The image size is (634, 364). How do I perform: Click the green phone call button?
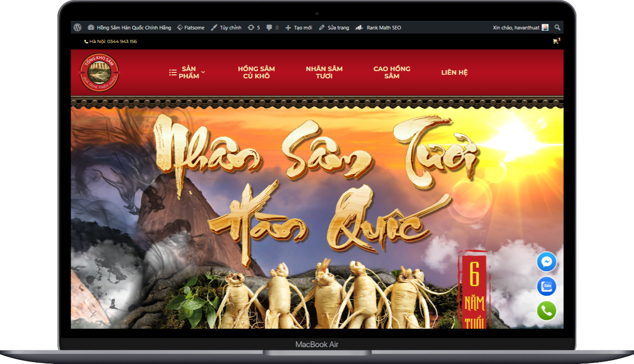click(x=547, y=311)
